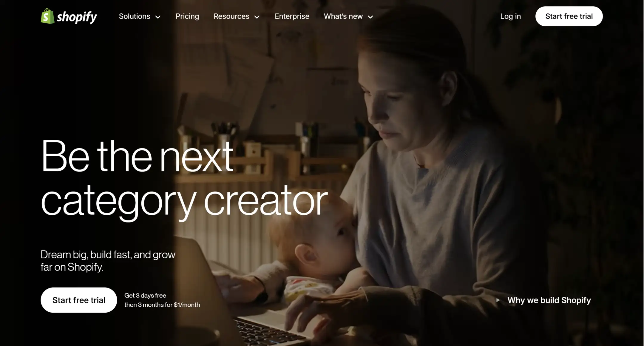
Task: Select the Enterprise menu item
Action: click(x=292, y=16)
